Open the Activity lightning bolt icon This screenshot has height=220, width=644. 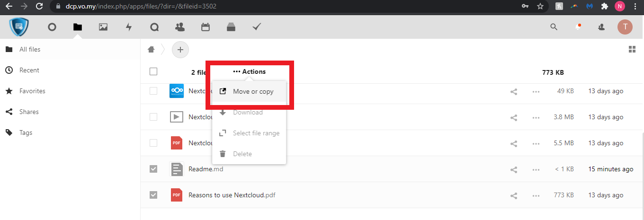(x=129, y=27)
